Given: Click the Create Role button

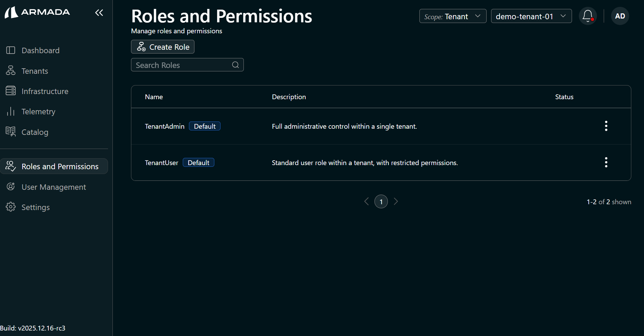Looking at the screenshot, I should [x=163, y=47].
